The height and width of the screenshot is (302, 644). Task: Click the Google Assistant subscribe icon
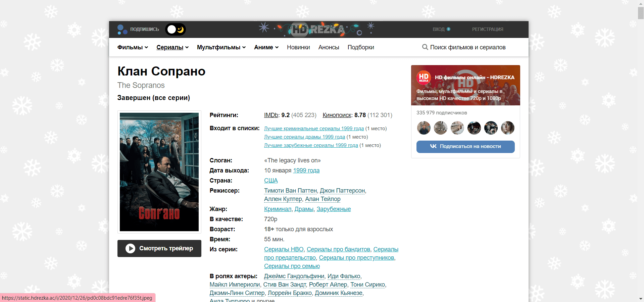122,30
